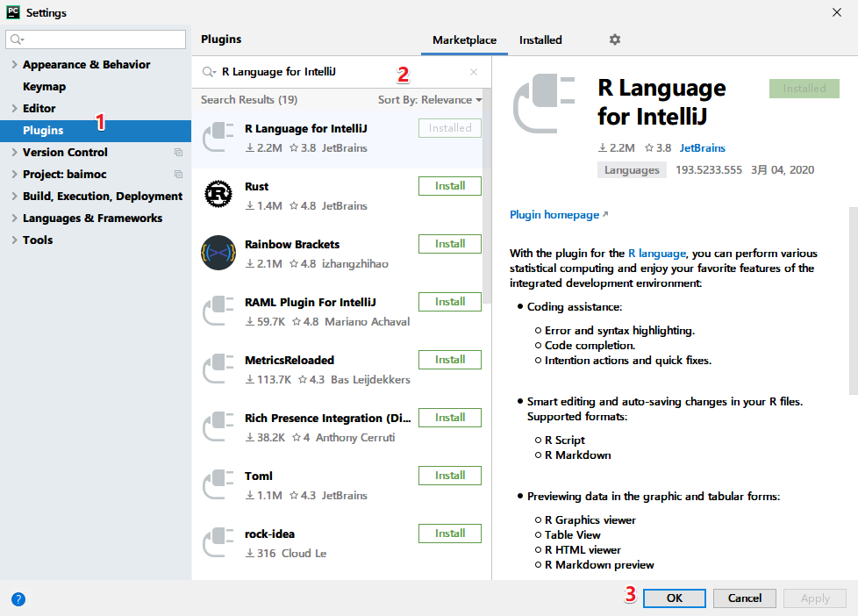Clear the plugin search text
The height and width of the screenshot is (616, 858).
[474, 72]
